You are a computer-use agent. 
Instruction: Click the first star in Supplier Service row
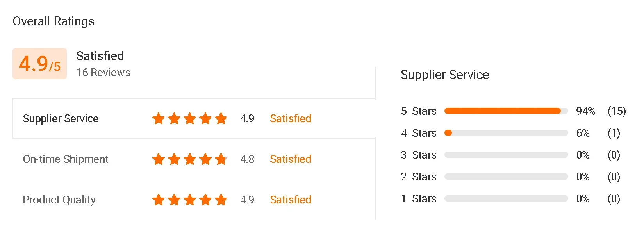[x=159, y=118]
